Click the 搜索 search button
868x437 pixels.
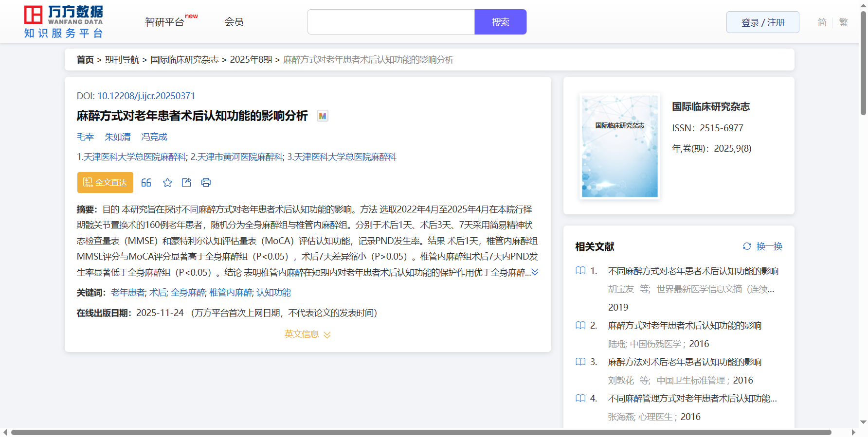(500, 22)
